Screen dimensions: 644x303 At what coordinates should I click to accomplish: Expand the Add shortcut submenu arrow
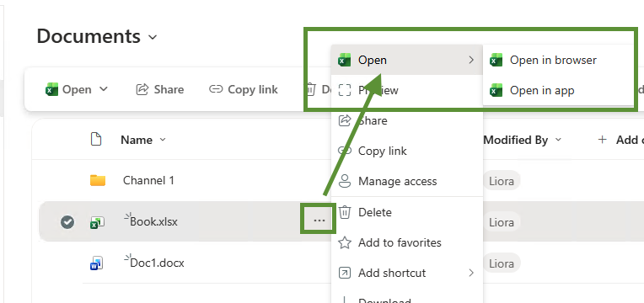pos(471,273)
